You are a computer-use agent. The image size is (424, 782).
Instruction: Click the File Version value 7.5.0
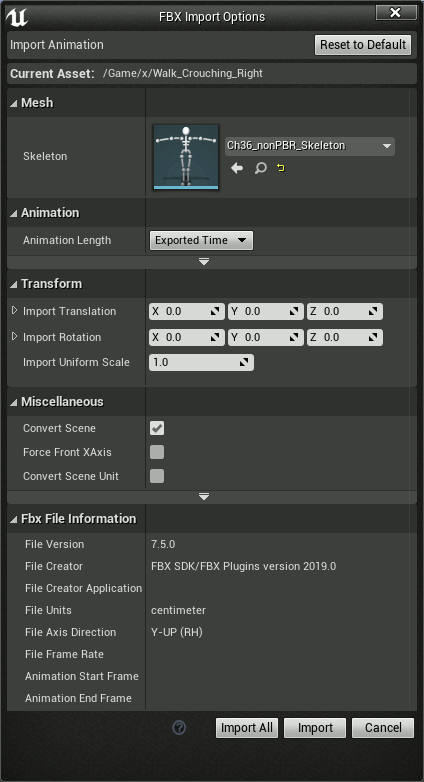coord(163,544)
